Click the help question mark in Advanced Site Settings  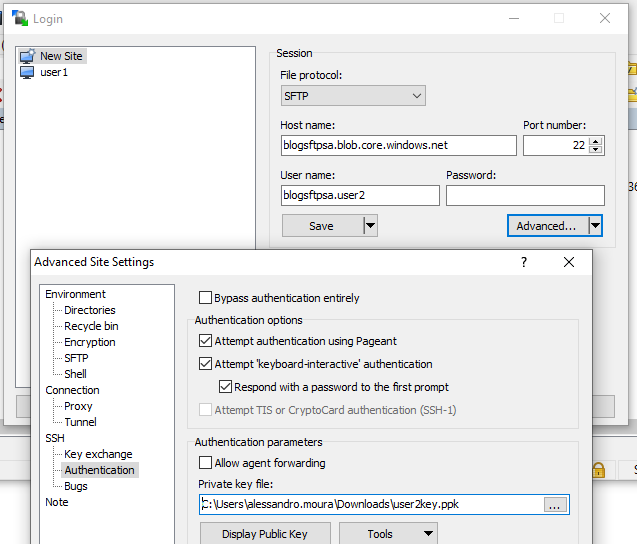(x=524, y=262)
